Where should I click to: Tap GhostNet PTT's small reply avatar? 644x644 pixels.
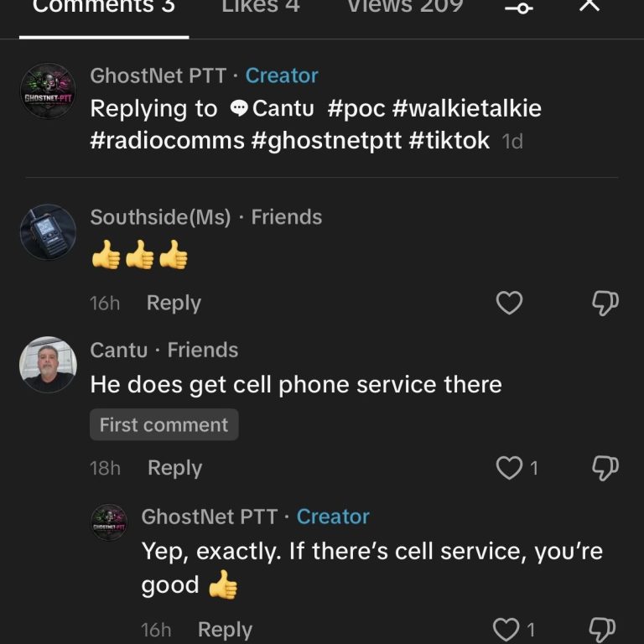point(109,522)
